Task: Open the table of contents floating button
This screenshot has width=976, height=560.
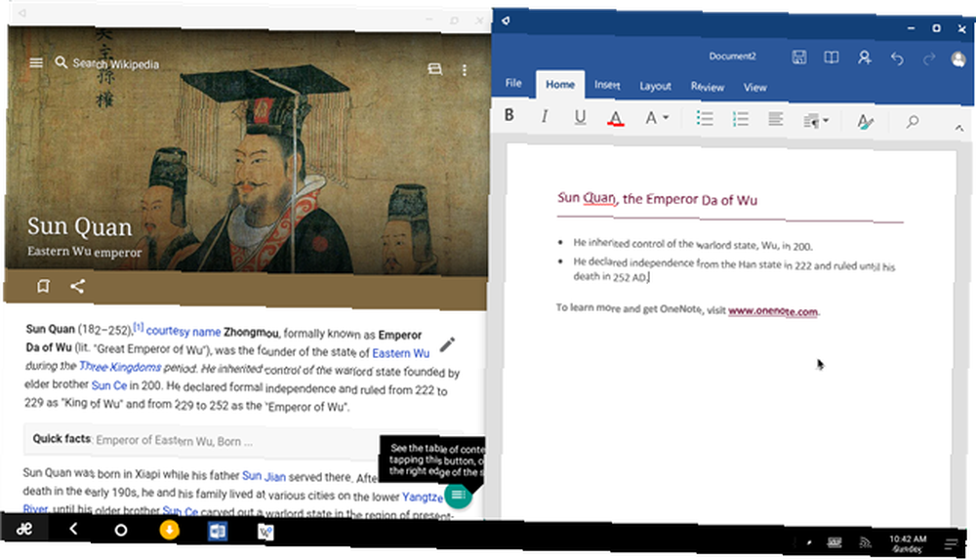Action: click(x=458, y=495)
